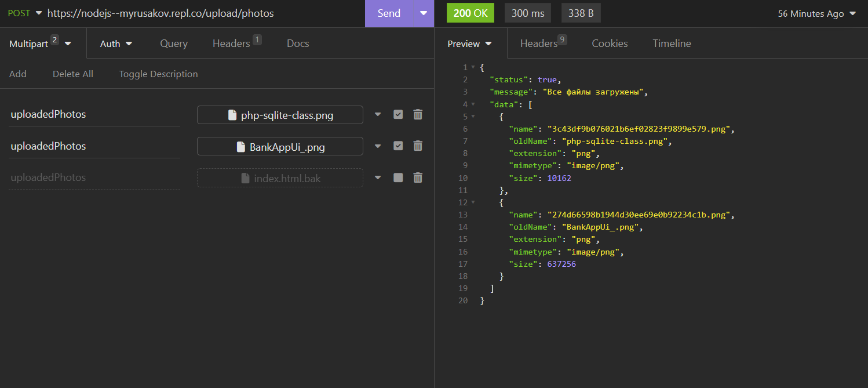Choose file button showing BankAppUi_.png

(280, 146)
